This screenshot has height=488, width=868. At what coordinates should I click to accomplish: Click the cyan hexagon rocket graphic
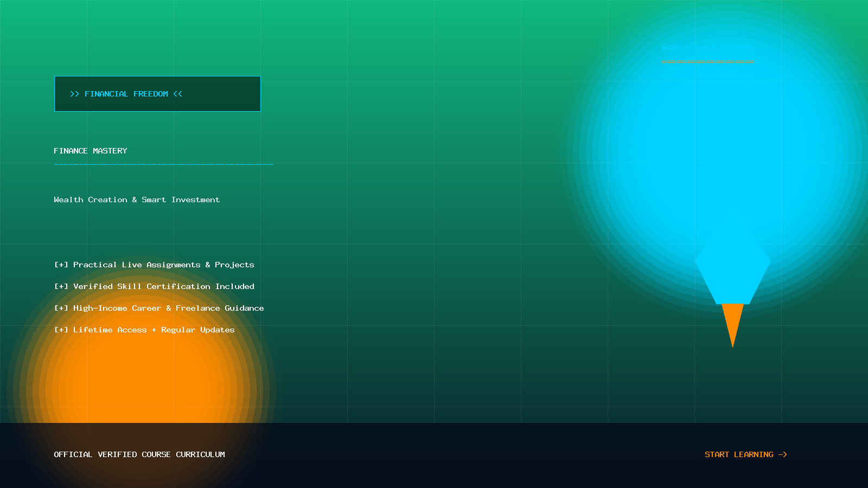(x=733, y=266)
